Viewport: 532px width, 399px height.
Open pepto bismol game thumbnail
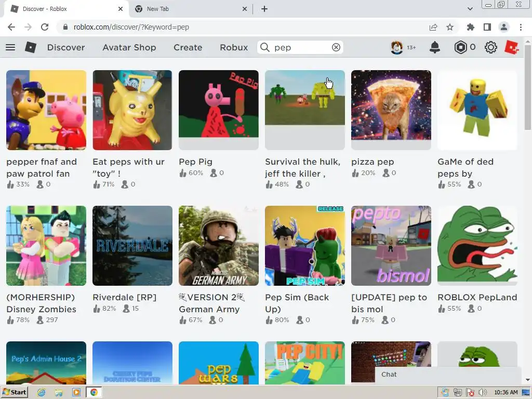[x=391, y=246]
